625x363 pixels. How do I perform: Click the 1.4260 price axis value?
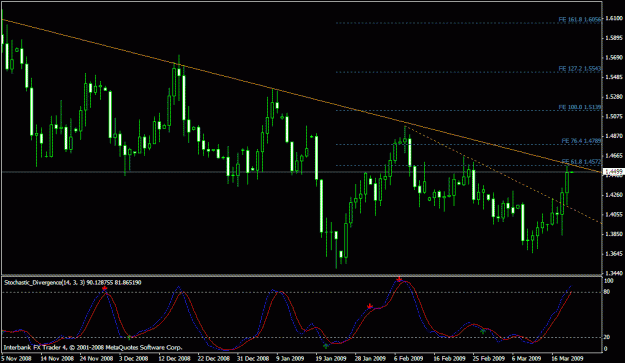614,195
